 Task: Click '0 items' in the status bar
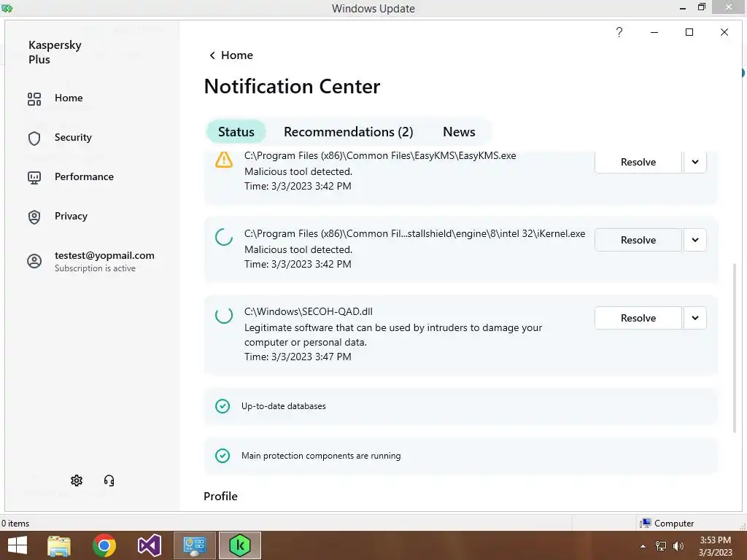(x=15, y=524)
